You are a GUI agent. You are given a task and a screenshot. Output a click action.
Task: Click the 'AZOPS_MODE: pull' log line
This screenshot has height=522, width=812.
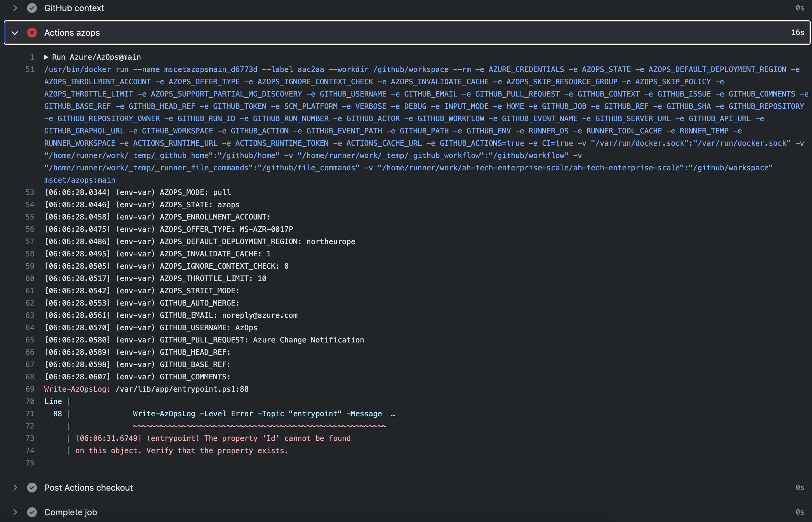point(138,192)
